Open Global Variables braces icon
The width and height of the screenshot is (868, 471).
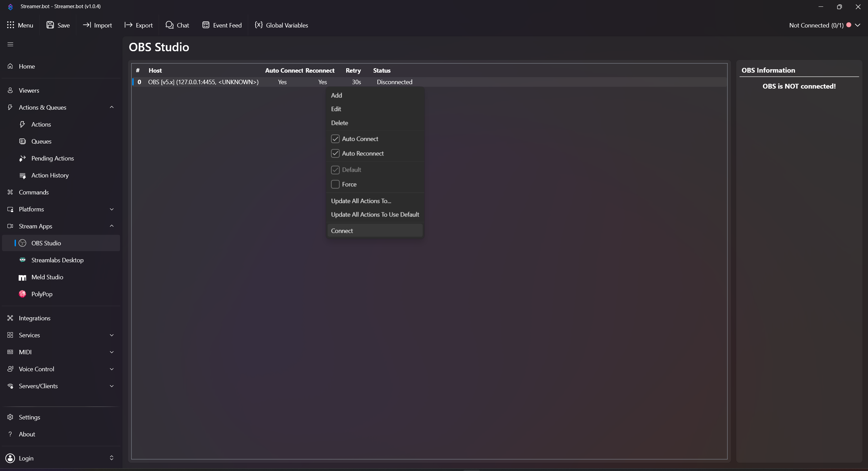click(259, 25)
